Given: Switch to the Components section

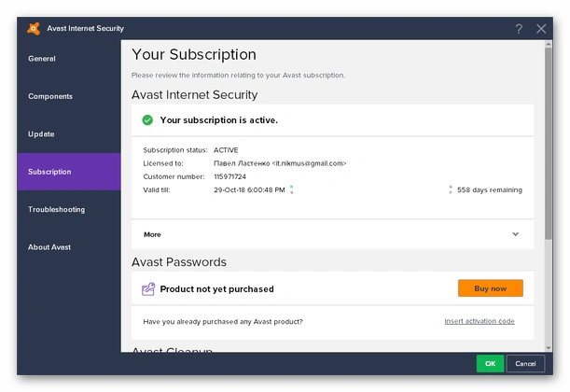Looking at the screenshot, I should pyautogui.click(x=50, y=96).
